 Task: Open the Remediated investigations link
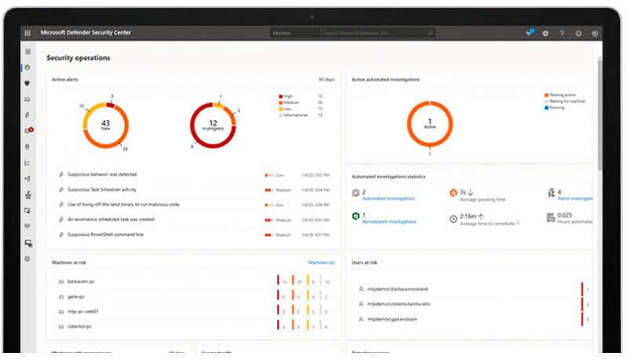[389, 222]
